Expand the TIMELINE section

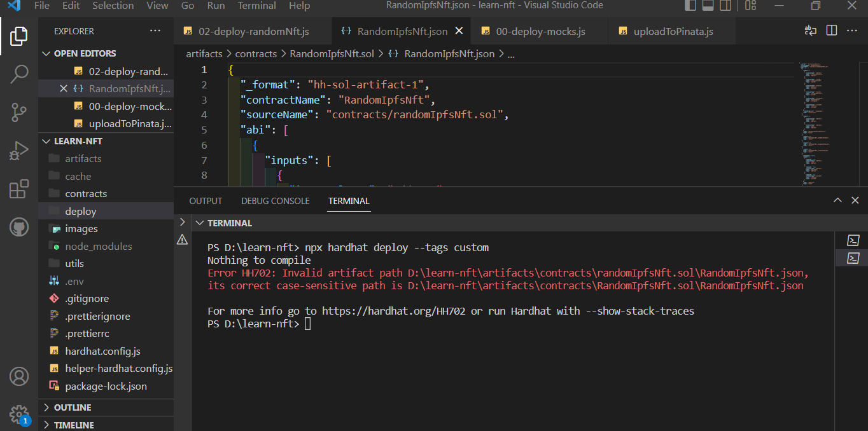106,424
